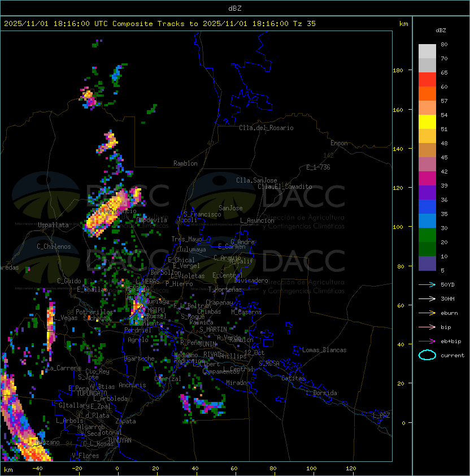Click the 50YD cyan arrow legend icon
The width and height of the screenshot is (470, 476).
pyautogui.click(x=427, y=284)
